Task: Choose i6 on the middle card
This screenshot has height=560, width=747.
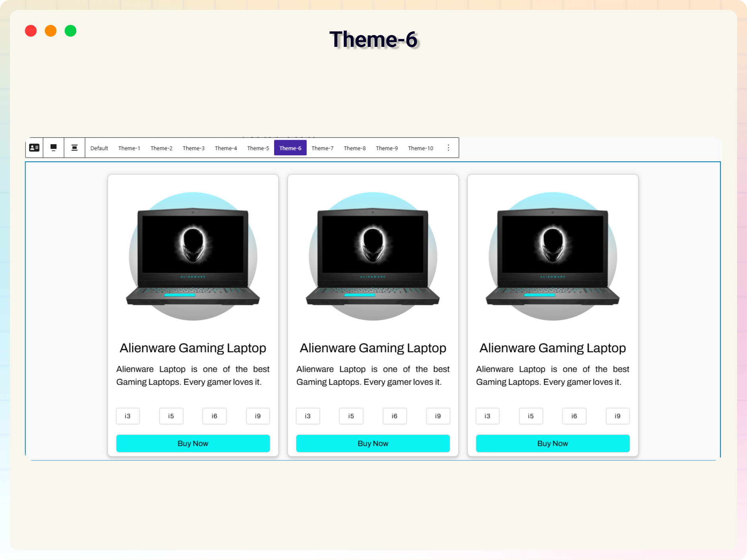Action: click(395, 416)
